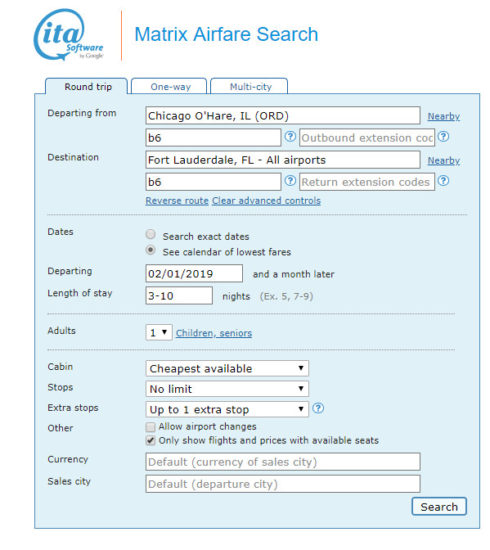Switch to the Multi-city tab
This screenshot has height=550, width=490.
click(x=249, y=86)
